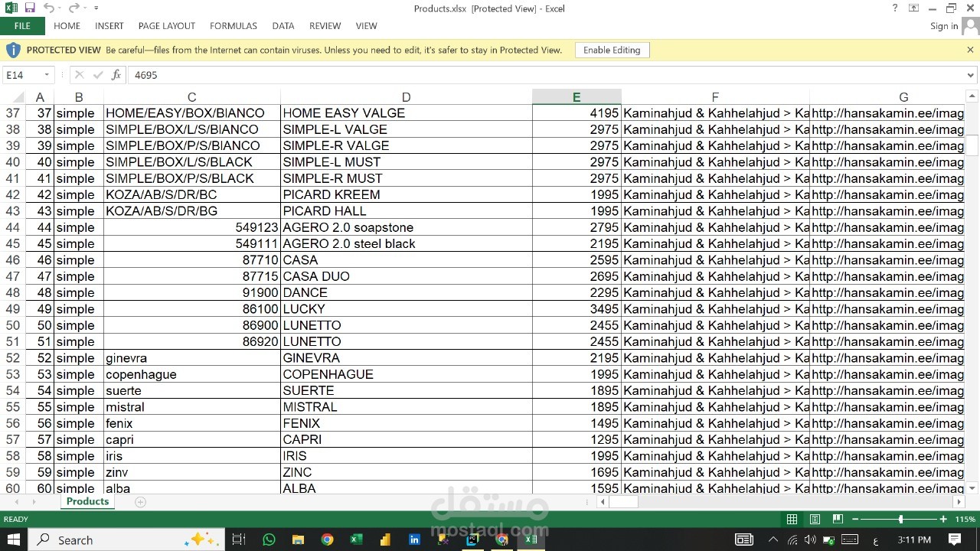Click the zoom out minus button
980x551 pixels.
point(855,520)
